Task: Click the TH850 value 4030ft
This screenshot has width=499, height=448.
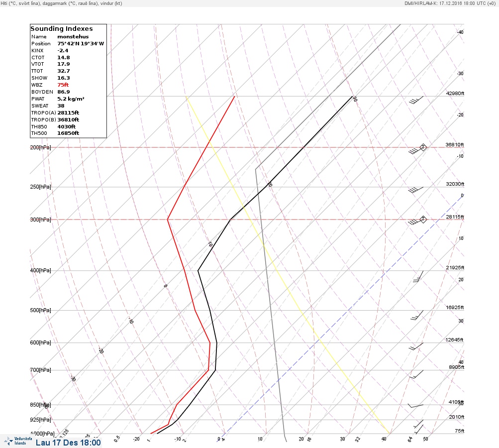Action: (x=67, y=127)
